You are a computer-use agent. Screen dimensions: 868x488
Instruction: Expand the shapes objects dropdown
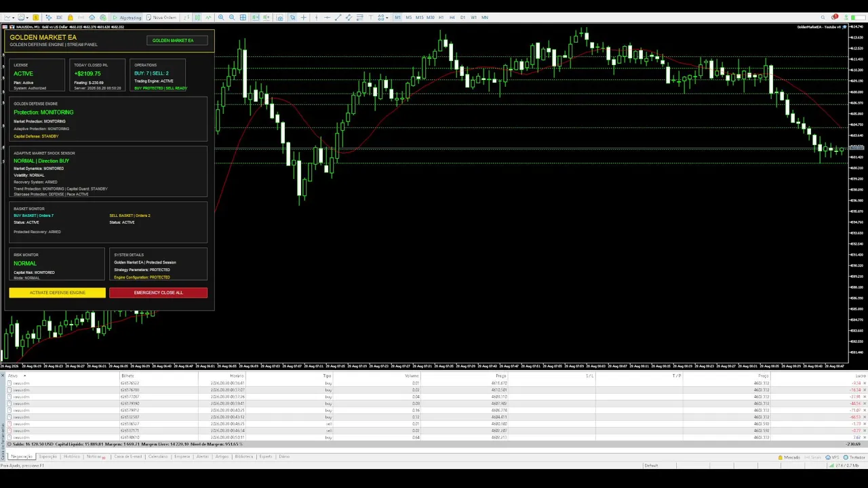(387, 18)
